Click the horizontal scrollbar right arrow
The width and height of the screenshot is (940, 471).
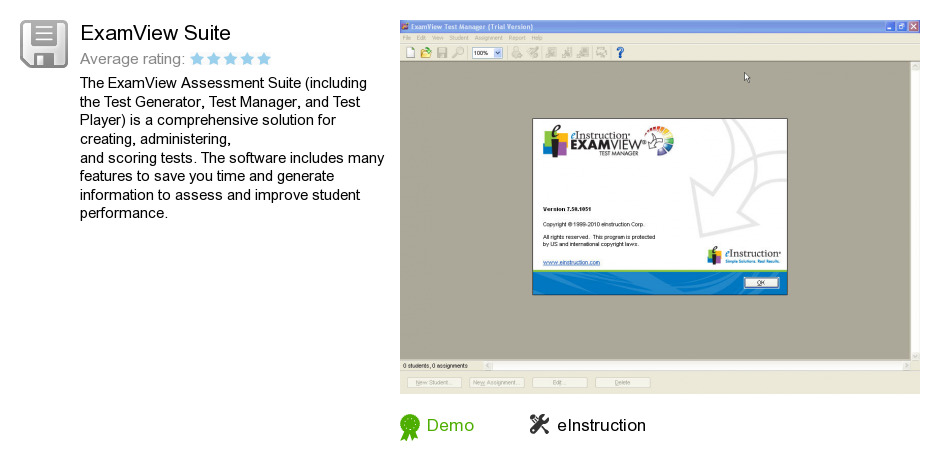click(x=906, y=366)
